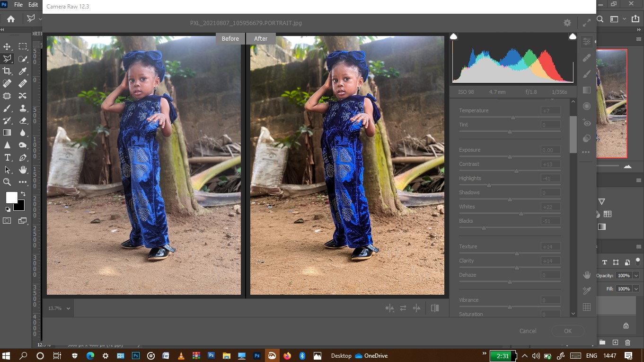Swap Before and After settings

pos(403,308)
